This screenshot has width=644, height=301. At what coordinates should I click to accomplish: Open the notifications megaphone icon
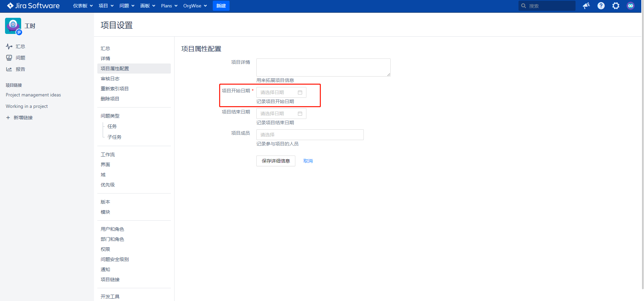[x=586, y=6]
